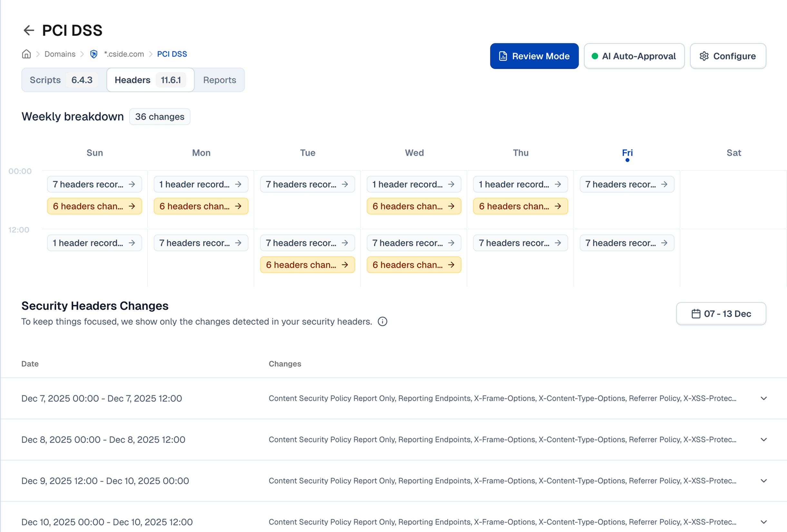
Task: Click the Dec 8 row changes summary text
Action: coord(502,440)
